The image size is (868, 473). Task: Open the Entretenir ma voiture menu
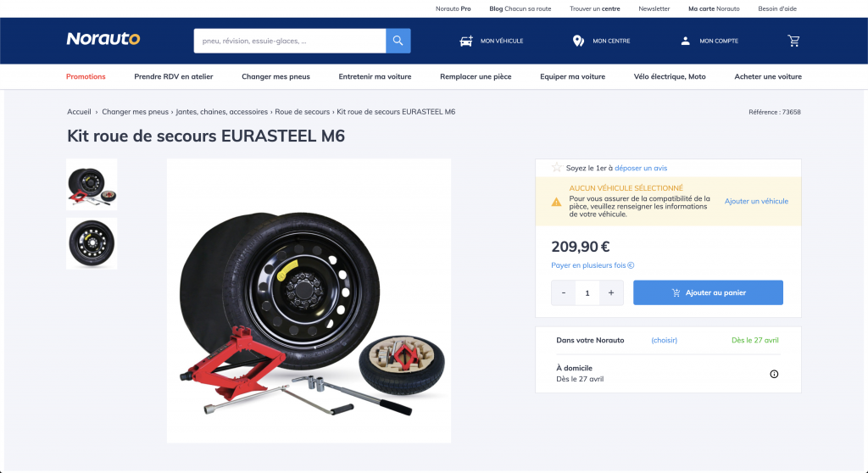coord(375,76)
